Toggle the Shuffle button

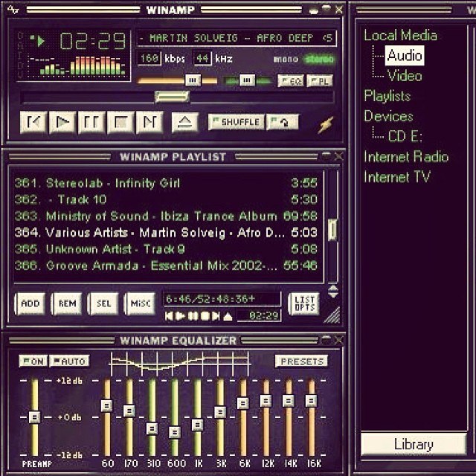(x=237, y=122)
